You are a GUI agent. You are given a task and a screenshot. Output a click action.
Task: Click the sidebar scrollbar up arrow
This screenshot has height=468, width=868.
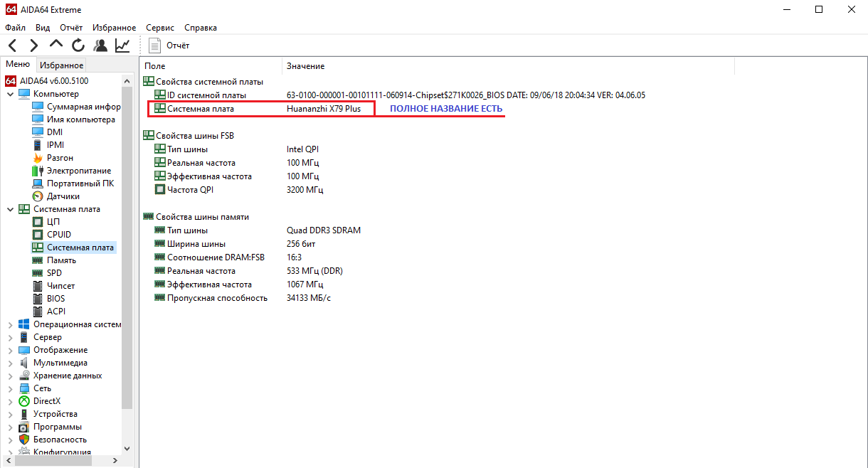pyautogui.click(x=127, y=81)
